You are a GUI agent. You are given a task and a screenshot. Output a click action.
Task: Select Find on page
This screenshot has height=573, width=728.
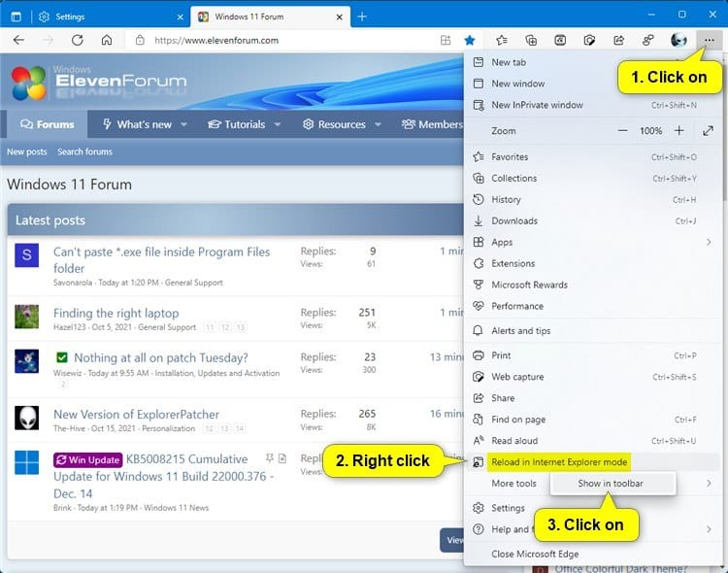pyautogui.click(x=592, y=420)
